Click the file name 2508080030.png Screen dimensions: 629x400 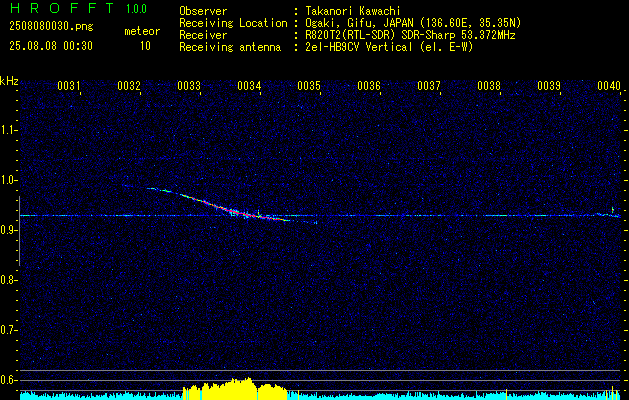click(x=51, y=26)
